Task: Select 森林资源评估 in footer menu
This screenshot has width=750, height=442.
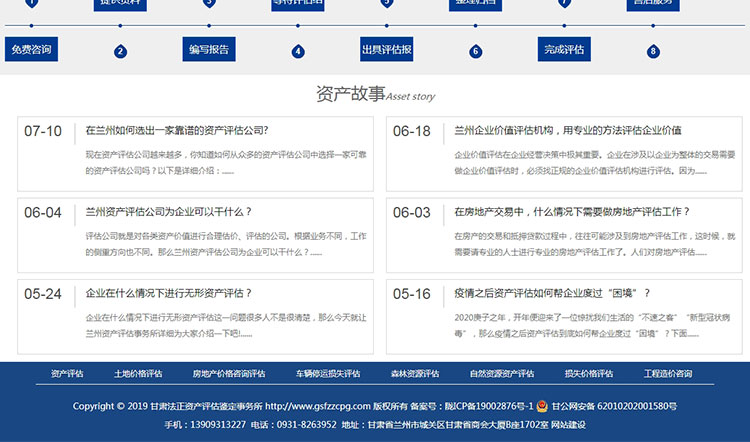Action: pos(415,373)
